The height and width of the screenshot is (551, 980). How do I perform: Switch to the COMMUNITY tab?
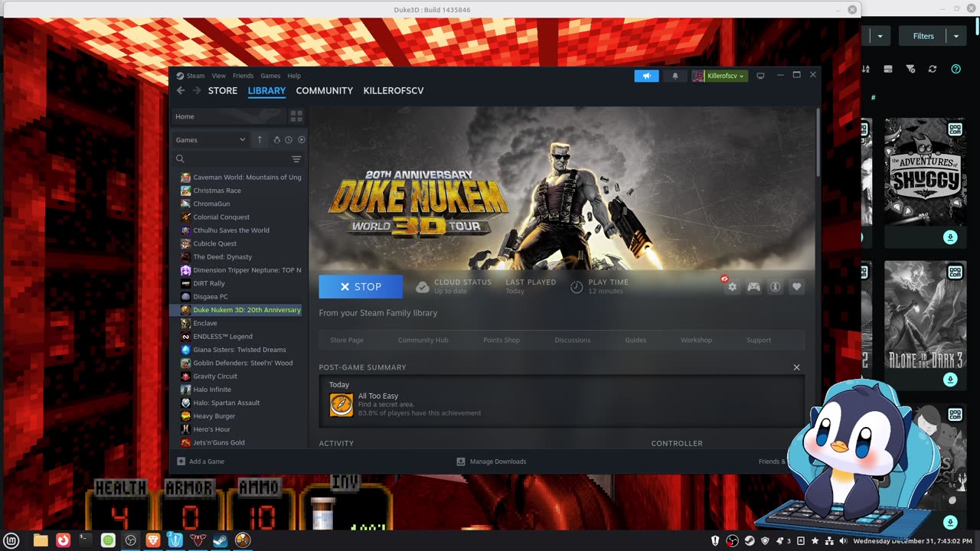tap(325, 90)
